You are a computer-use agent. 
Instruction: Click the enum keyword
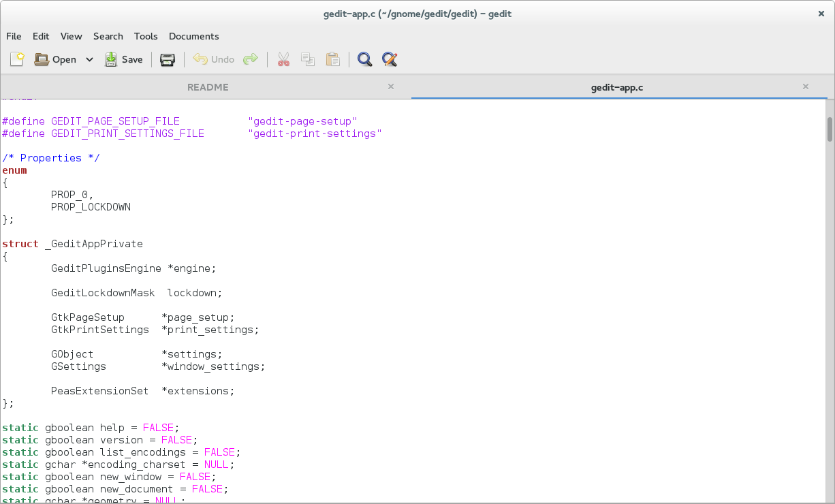point(14,170)
